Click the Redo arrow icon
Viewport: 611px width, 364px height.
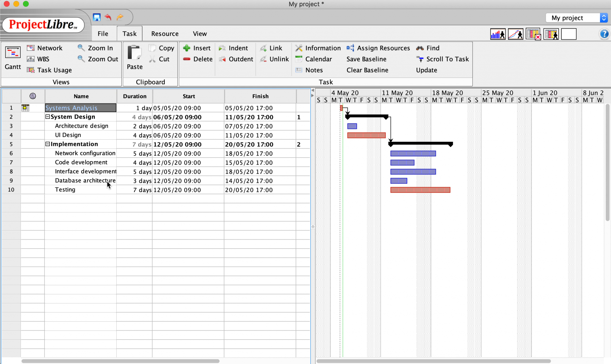(x=120, y=17)
